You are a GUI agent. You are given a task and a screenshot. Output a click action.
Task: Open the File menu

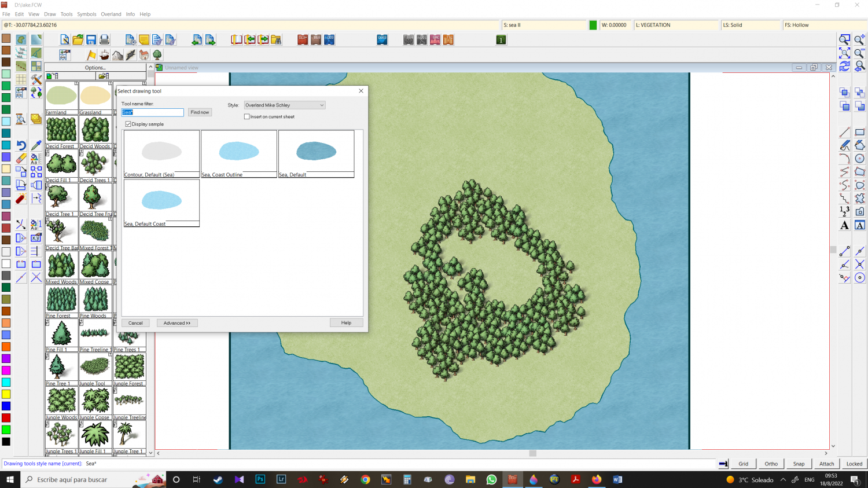coord(6,14)
